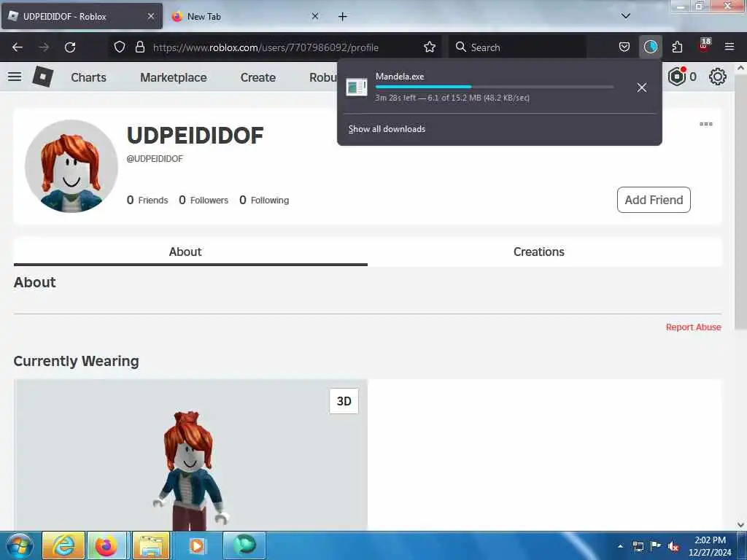The height and width of the screenshot is (560, 747).
Task: Show hidden tray icons arrow
Action: (620, 546)
